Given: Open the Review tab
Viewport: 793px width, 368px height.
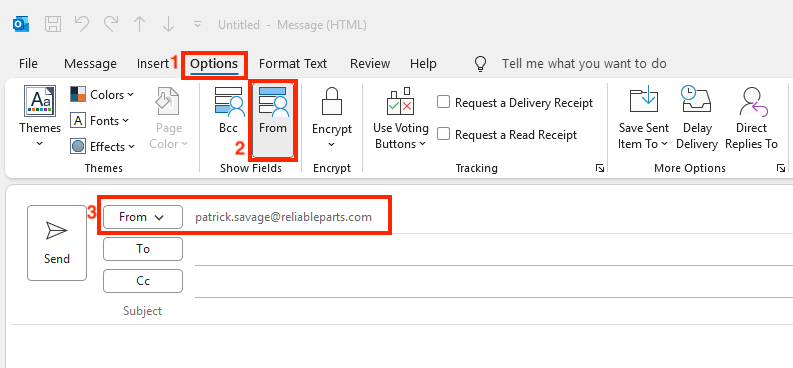Looking at the screenshot, I should click(370, 64).
